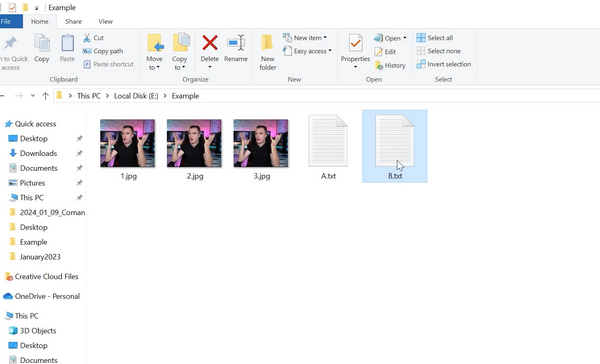This screenshot has width=600, height=364.
Task: Expand chevron after This PC breadcrumb
Action: pyautogui.click(x=108, y=96)
